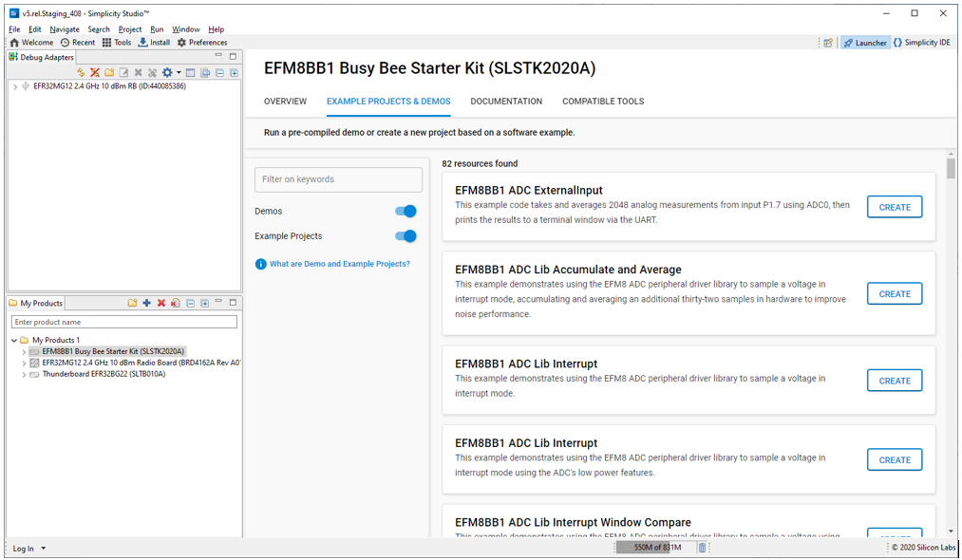Maximize the Debug Adapters view
This screenshot has width=962, height=560.
(x=233, y=56)
